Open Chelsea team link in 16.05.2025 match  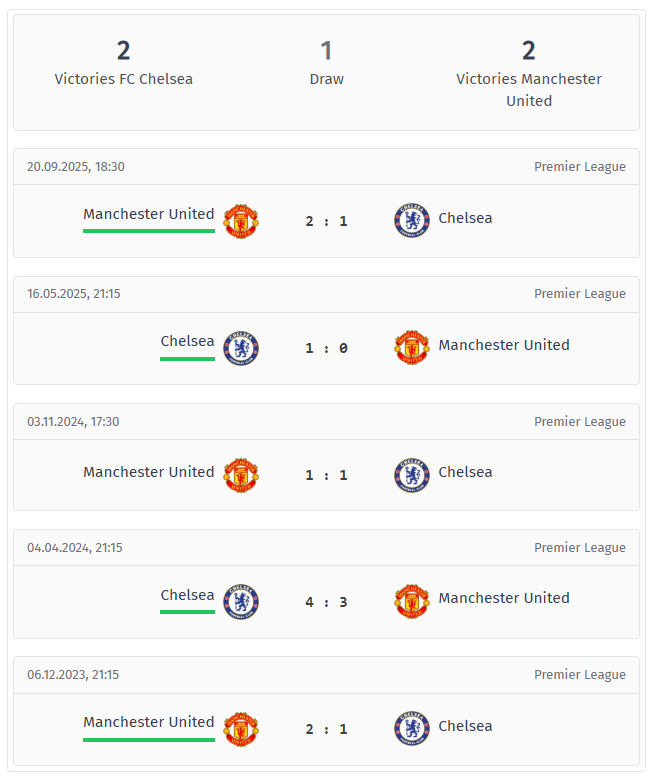[x=187, y=341]
